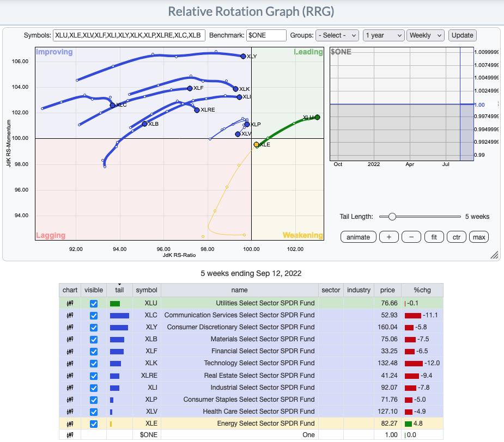This screenshot has width=504, height=442.
Task: Start the animate button
Action: pyautogui.click(x=358, y=237)
